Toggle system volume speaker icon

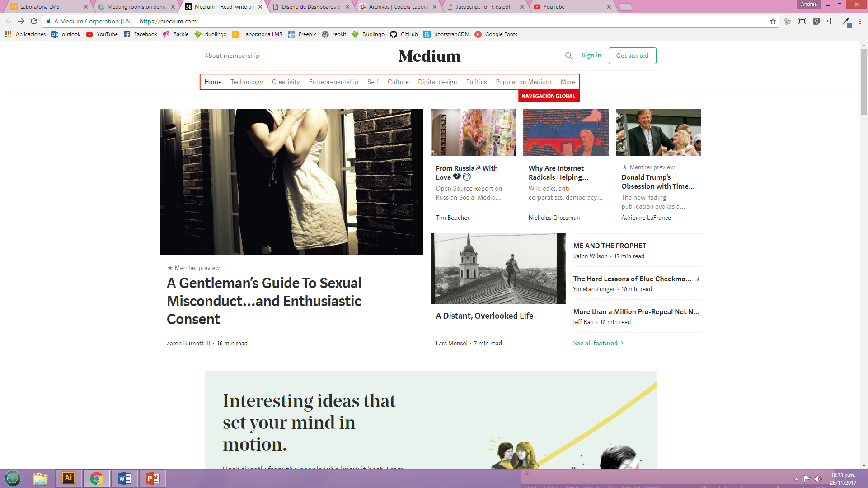click(817, 479)
